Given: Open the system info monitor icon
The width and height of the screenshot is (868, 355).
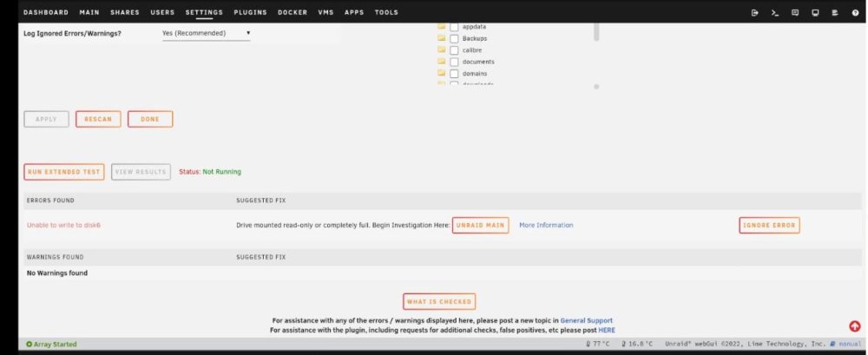Looking at the screenshot, I should coord(815,13).
